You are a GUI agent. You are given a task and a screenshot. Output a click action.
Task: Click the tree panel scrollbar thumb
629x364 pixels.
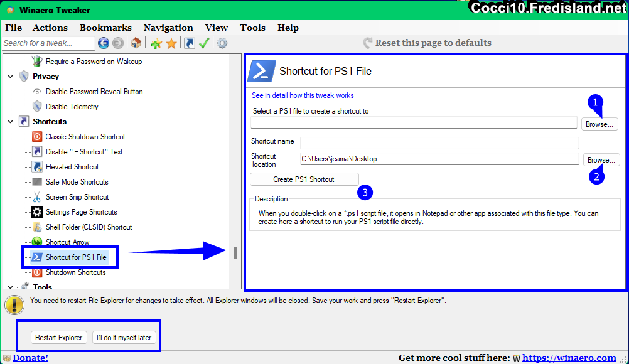tap(235, 252)
